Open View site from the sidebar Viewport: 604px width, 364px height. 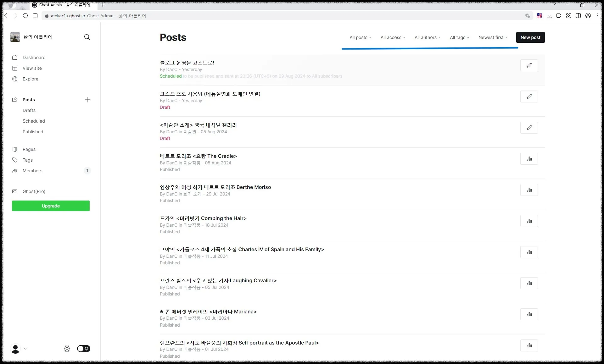15,68
